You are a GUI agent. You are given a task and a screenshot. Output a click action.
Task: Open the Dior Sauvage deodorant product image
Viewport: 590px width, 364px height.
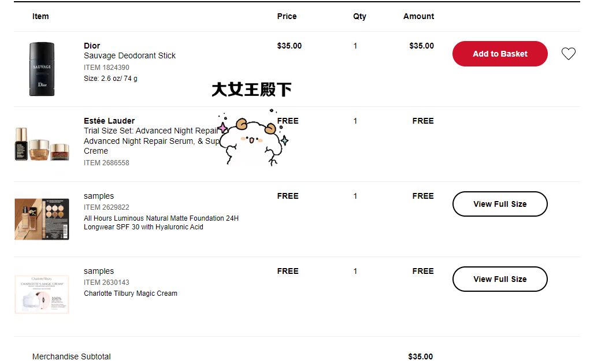(x=42, y=69)
